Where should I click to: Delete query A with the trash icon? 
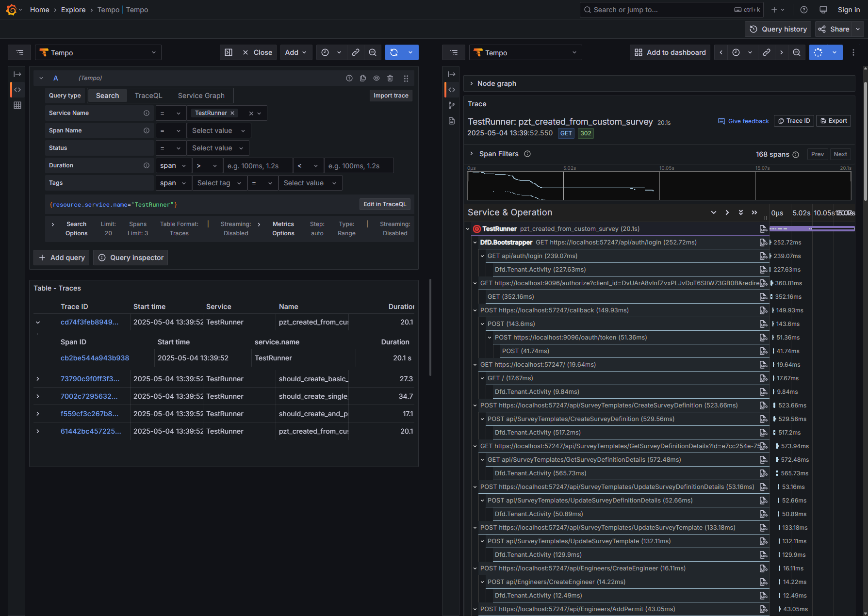click(390, 78)
